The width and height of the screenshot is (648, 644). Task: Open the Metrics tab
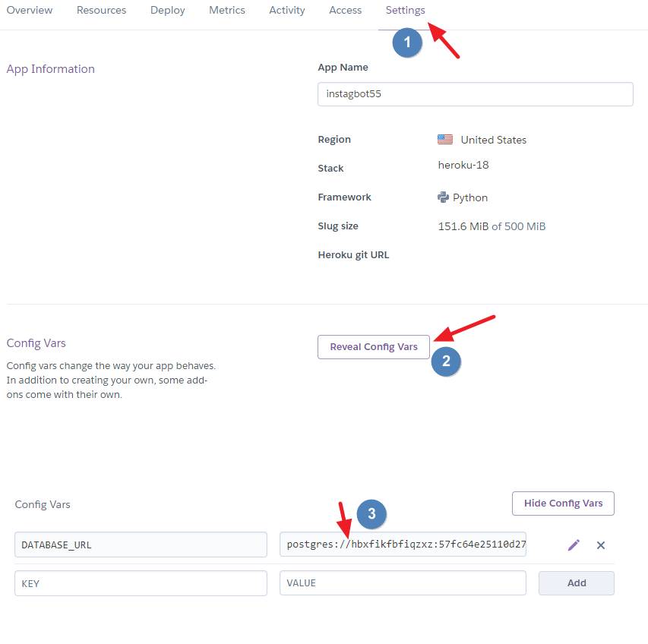[x=227, y=11]
